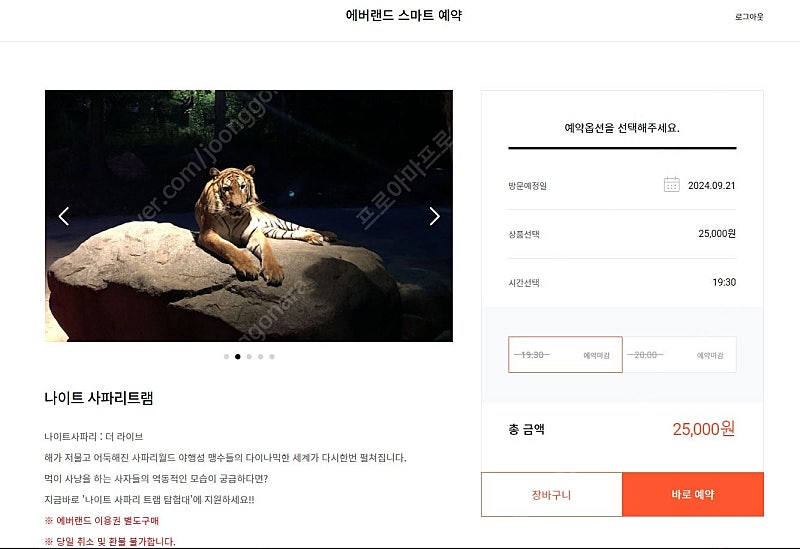Click the next image arrow on carousel

tap(434, 216)
